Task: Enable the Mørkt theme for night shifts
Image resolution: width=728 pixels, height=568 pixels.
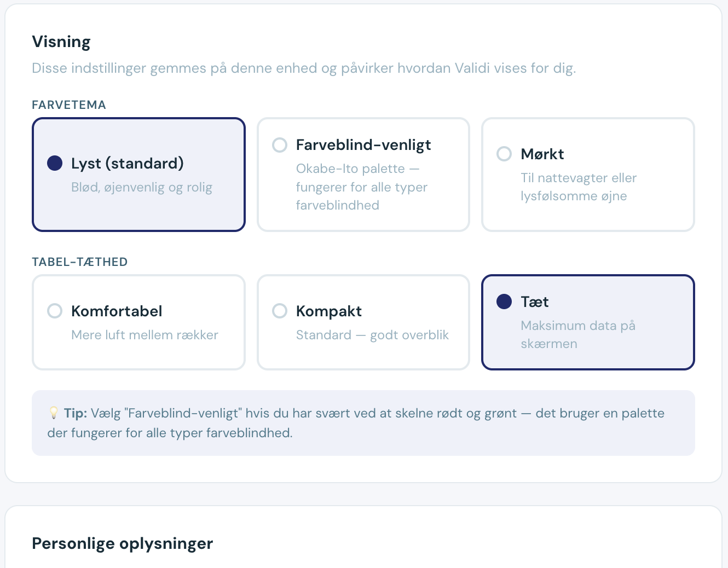Action: click(587, 174)
